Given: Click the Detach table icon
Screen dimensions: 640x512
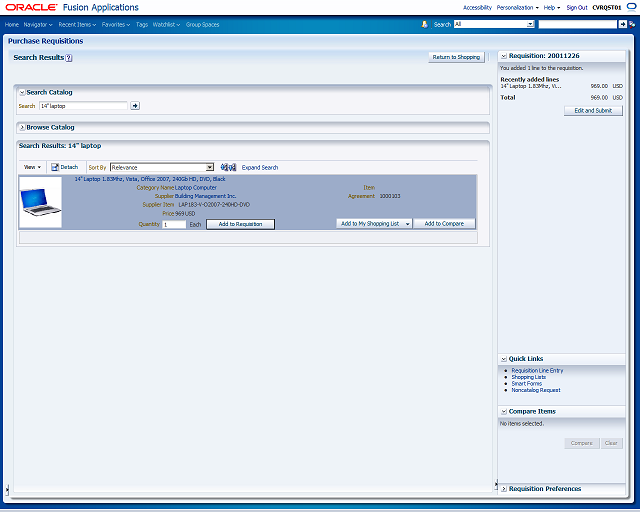Looking at the screenshot, I should [x=55, y=167].
